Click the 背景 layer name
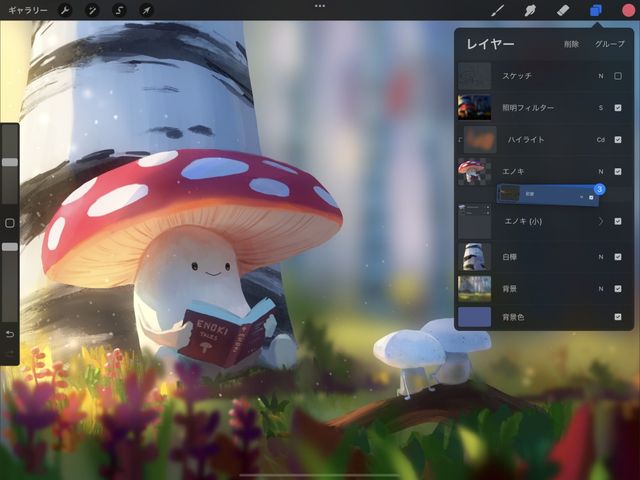This screenshot has width=640, height=480. (x=509, y=289)
